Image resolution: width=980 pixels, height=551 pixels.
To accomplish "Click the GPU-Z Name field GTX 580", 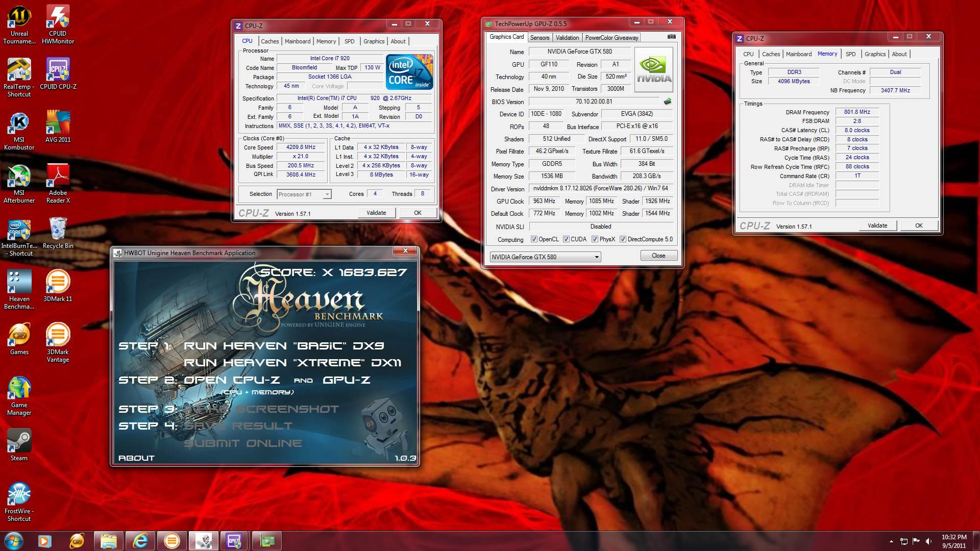I will point(579,52).
